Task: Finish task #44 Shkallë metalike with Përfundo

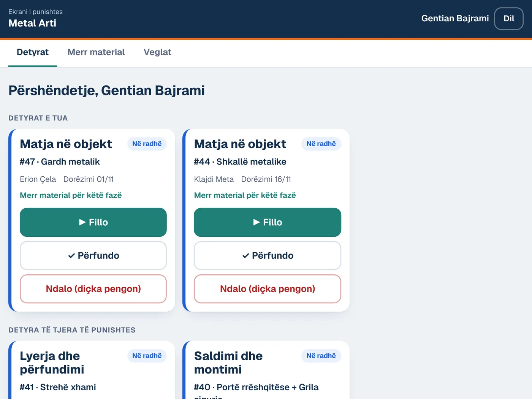Action: [268, 256]
